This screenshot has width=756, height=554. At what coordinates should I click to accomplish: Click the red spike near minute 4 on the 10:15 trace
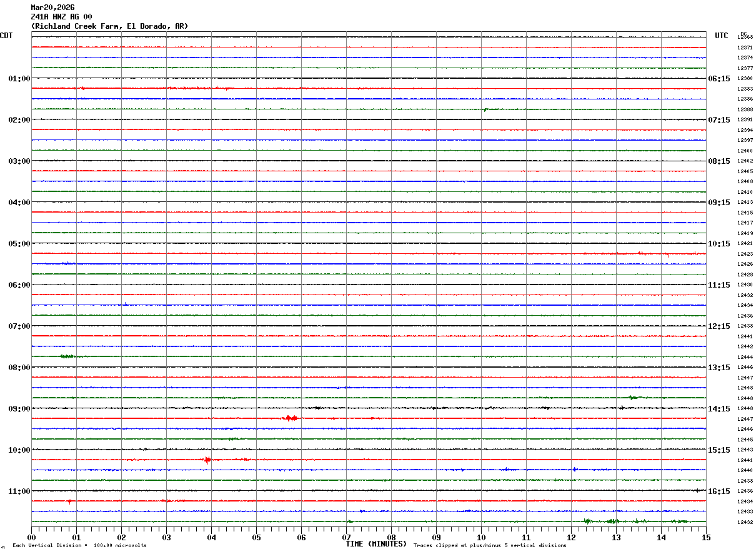[x=207, y=460]
